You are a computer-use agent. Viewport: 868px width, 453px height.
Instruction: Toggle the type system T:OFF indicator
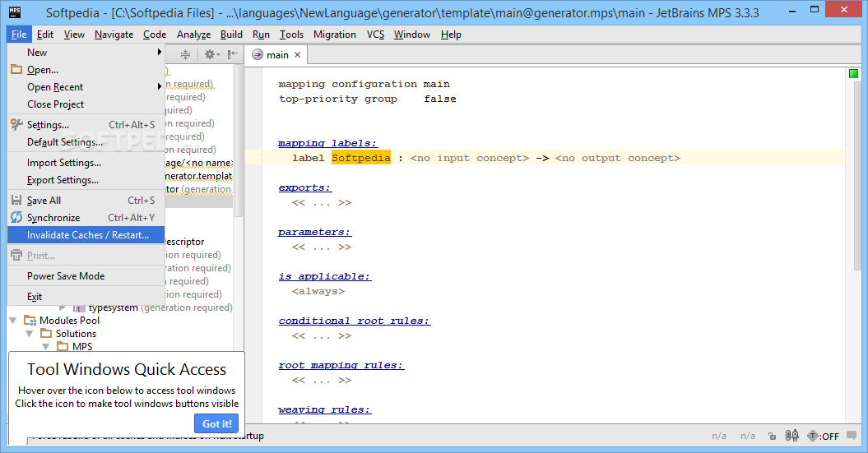click(x=824, y=436)
